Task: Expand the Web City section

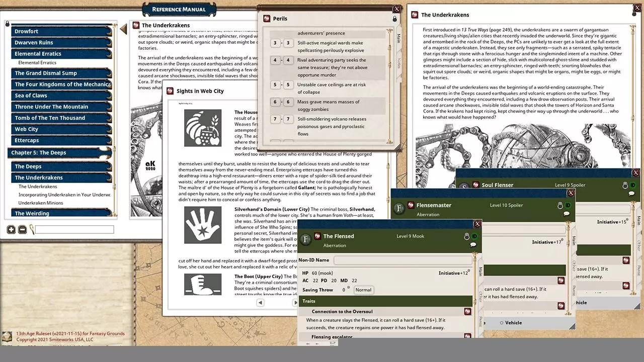Action: (x=61, y=129)
